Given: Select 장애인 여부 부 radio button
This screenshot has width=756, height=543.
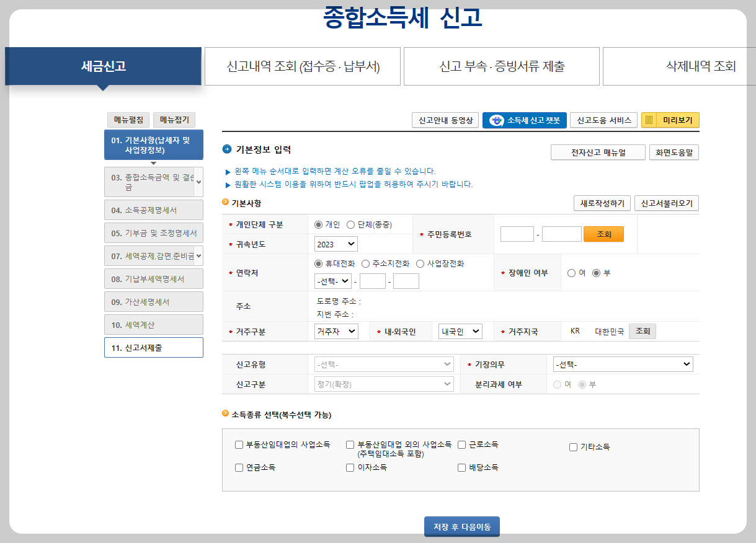Looking at the screenshot, I should pyautogui.click(x=597, y=273).
